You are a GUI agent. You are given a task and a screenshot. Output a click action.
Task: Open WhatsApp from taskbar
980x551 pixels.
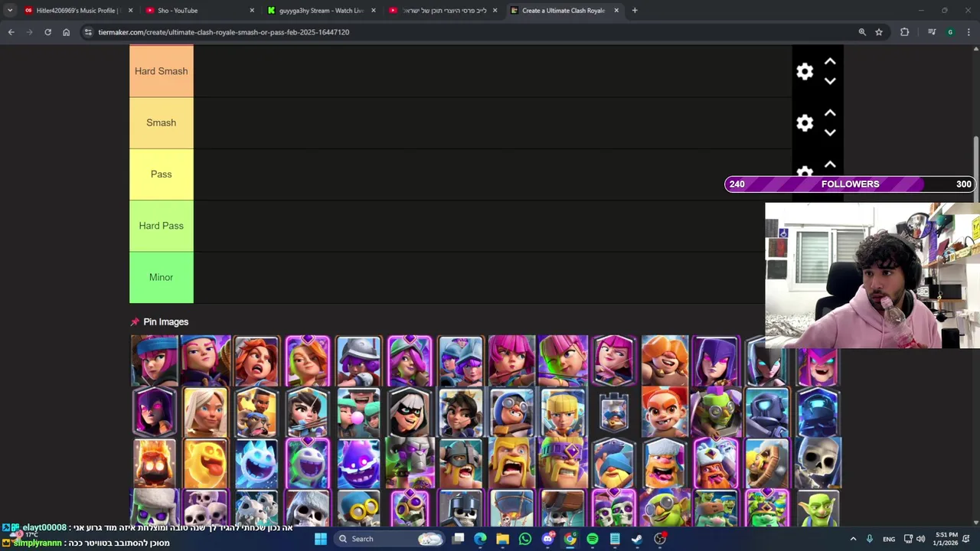[x=525, y=539]
